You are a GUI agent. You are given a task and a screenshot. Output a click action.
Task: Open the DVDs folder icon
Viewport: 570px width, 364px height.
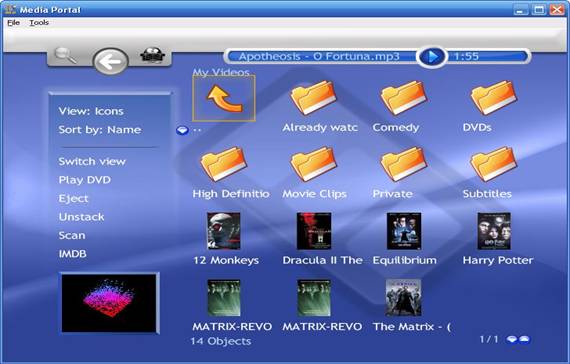tap(494, 97)
